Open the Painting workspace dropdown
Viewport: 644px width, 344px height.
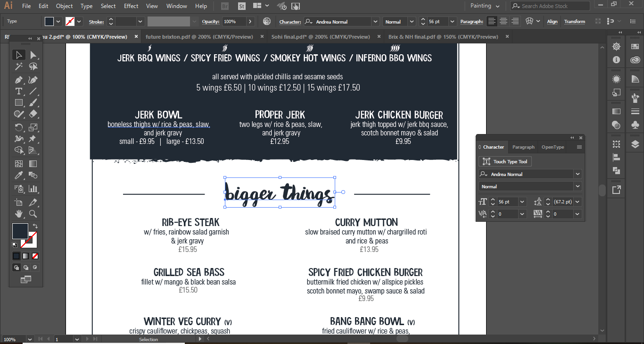pyautogui.click(x=485, y=6)
